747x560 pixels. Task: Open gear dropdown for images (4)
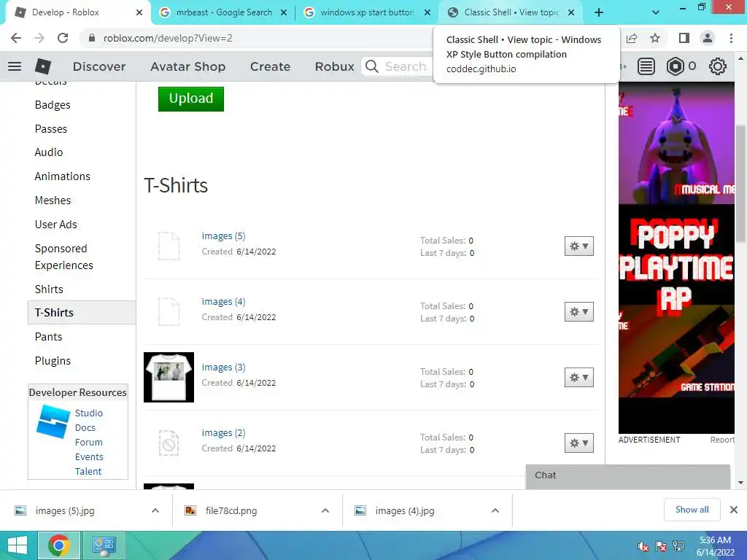pos(578,312)
